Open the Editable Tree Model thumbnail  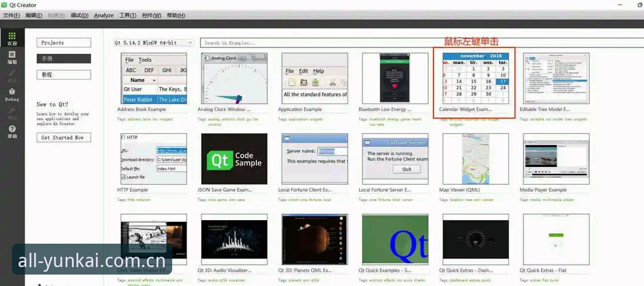pyautogui.click(x=556, y=78)
